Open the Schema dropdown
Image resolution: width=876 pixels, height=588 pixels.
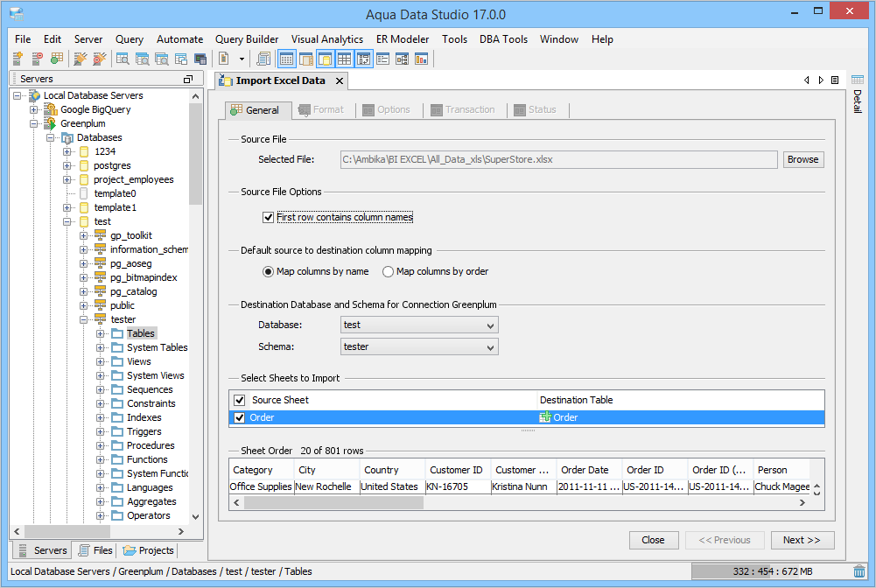(x=419, y=346)
